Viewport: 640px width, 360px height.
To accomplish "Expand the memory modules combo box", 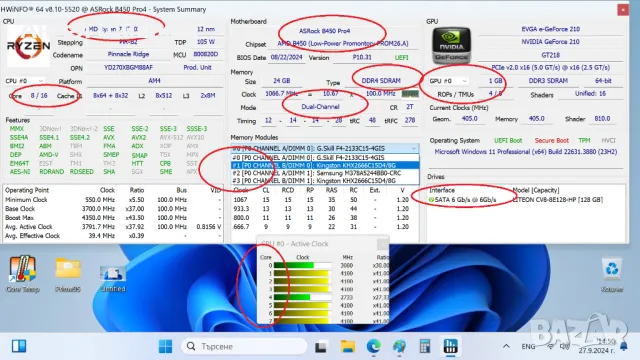I will coord(324,148).
